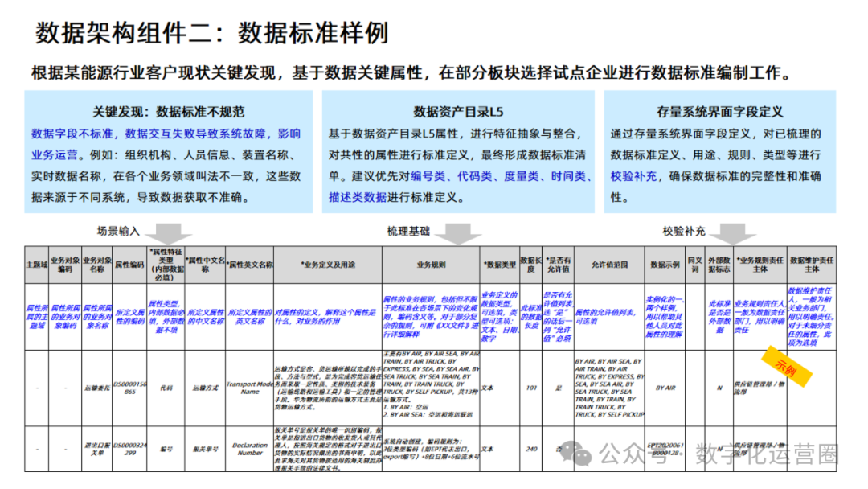Viewport: 868px width, 489px height.
Task: Click the subtitle sentence starting 根据某能源行业客户现状关键发现
Action: pyautogui.click(x=412, y=72)
